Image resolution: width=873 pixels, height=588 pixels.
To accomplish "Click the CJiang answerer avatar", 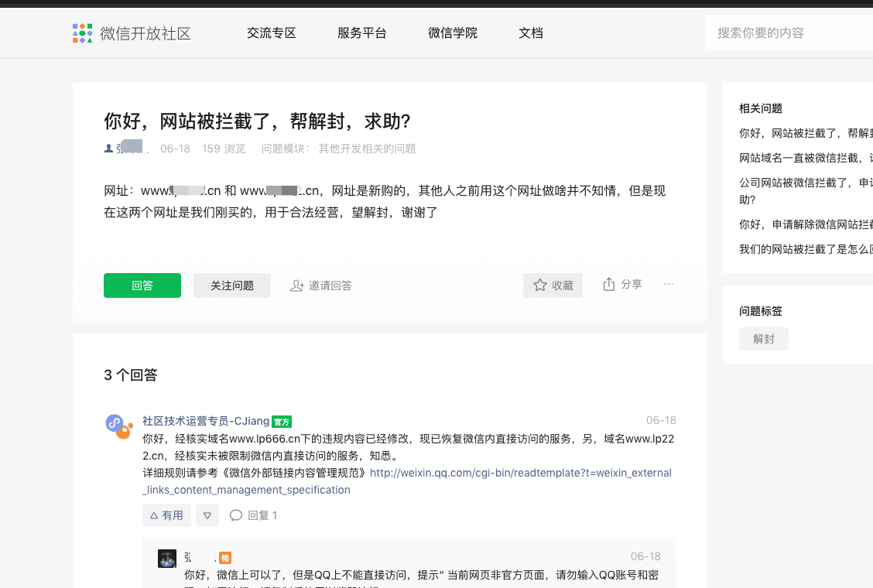I will click(x=119, y=426).
